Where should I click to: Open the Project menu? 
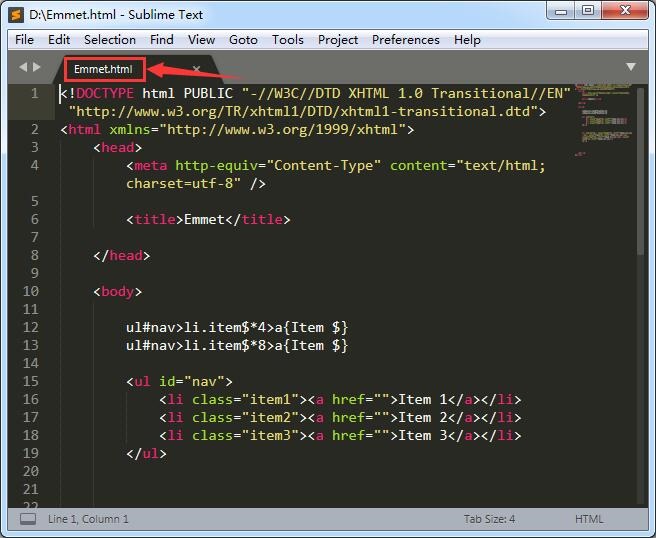click(x=338, y=40)
